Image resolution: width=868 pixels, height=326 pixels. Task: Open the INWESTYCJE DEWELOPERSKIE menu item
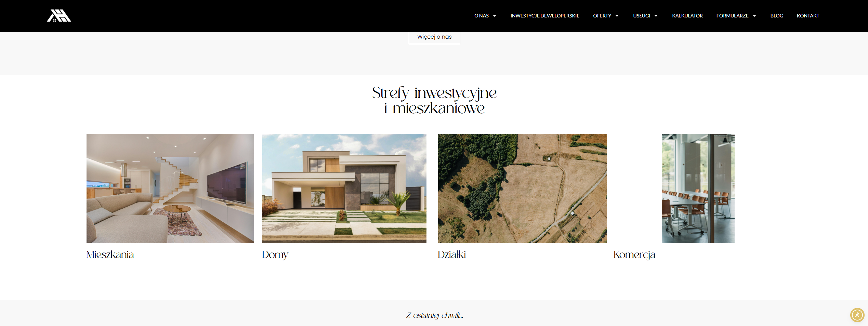544,16
